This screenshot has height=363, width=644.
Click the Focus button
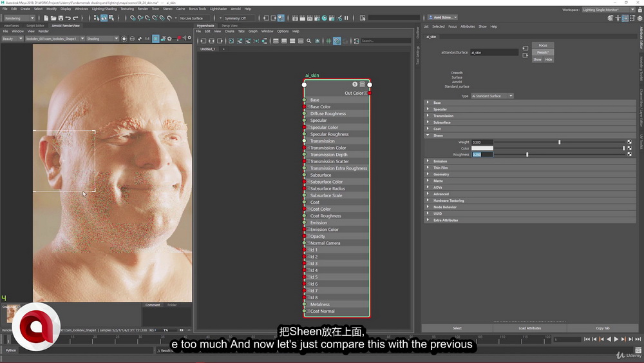coord(543,45)
